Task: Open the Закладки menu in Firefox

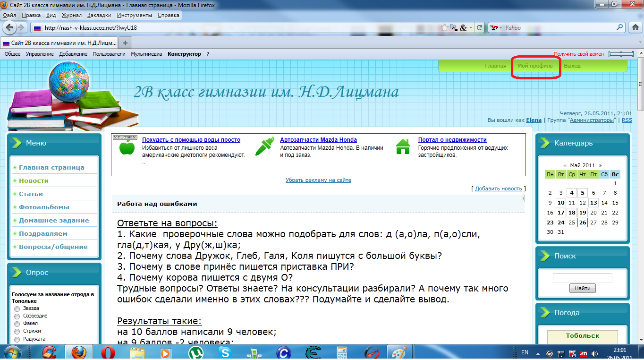Action: pos(99,15)
